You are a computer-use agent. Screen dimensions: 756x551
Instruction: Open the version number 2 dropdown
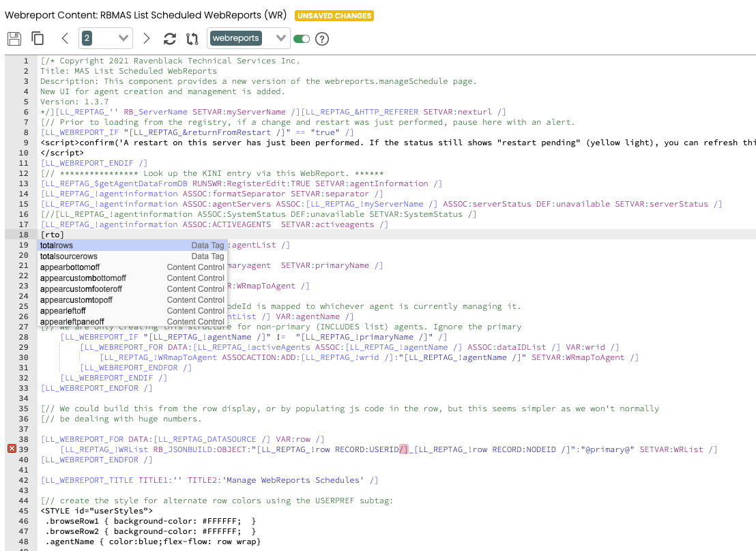pyautogui.click(x=106, y=38)
